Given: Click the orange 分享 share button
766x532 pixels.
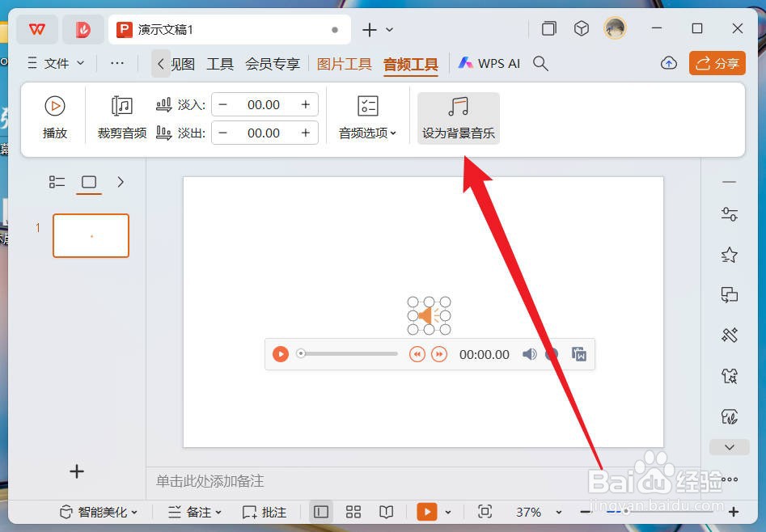Looking at the screenshot, I should point(717,62).
